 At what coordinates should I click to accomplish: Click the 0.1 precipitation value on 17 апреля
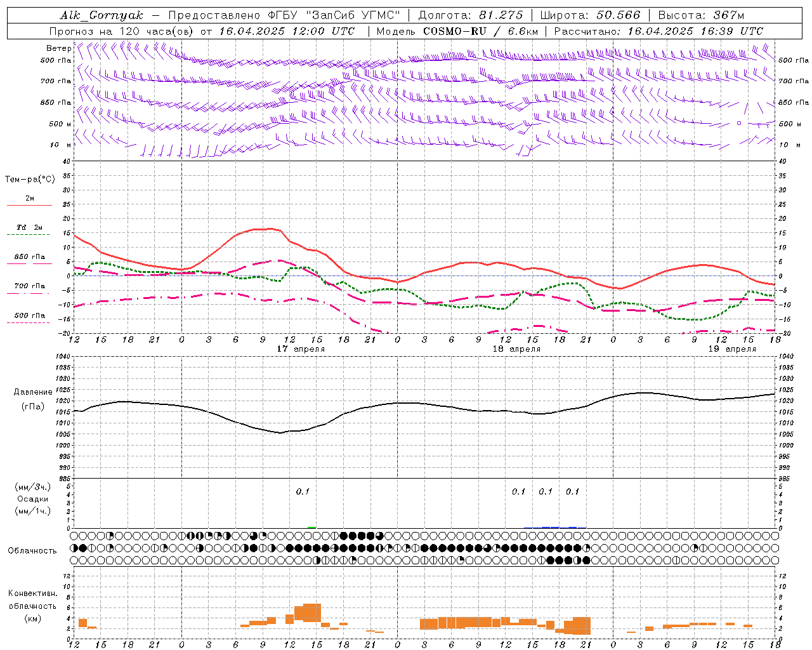point(303,492)
